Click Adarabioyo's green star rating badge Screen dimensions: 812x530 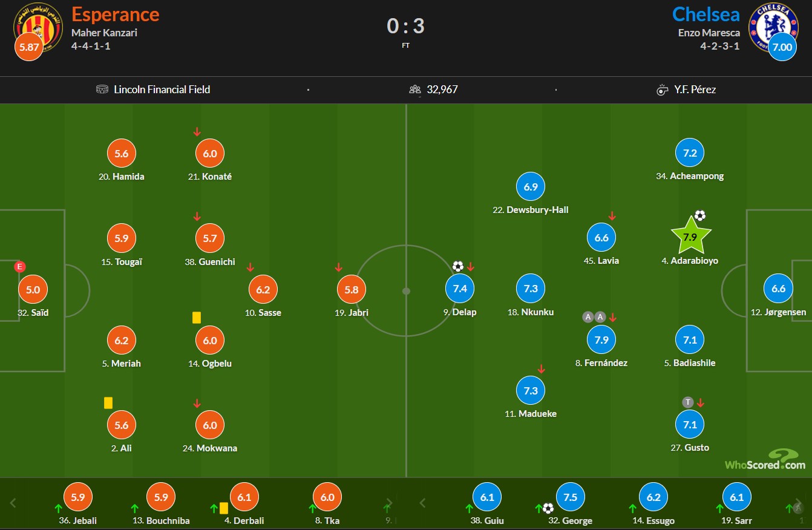[690, 237]
